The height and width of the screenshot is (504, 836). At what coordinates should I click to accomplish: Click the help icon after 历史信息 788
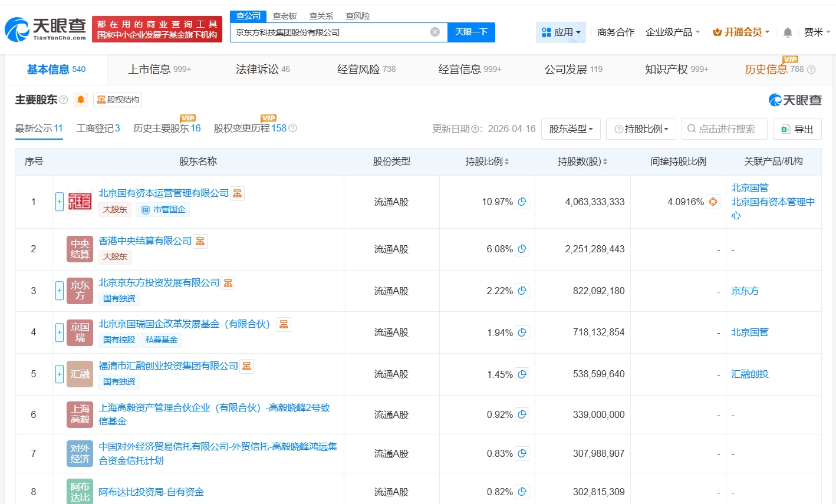pyautogui.click(x=811, y=70)
